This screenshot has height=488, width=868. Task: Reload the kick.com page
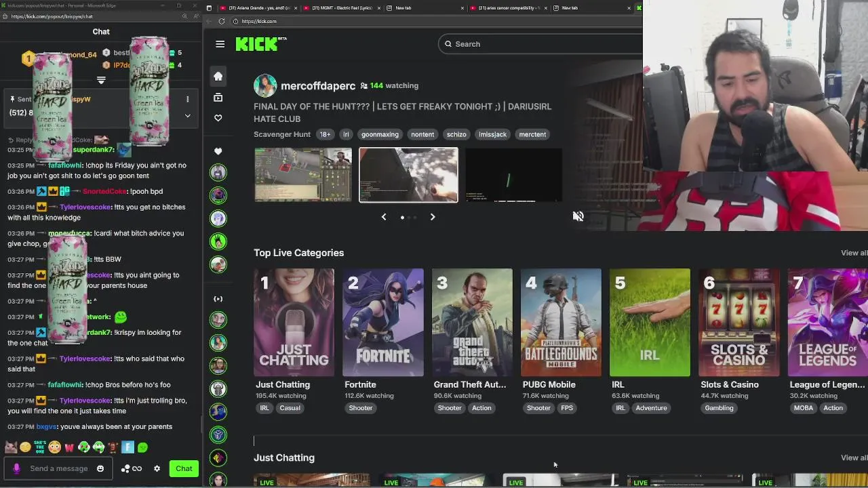pos(221,21)
